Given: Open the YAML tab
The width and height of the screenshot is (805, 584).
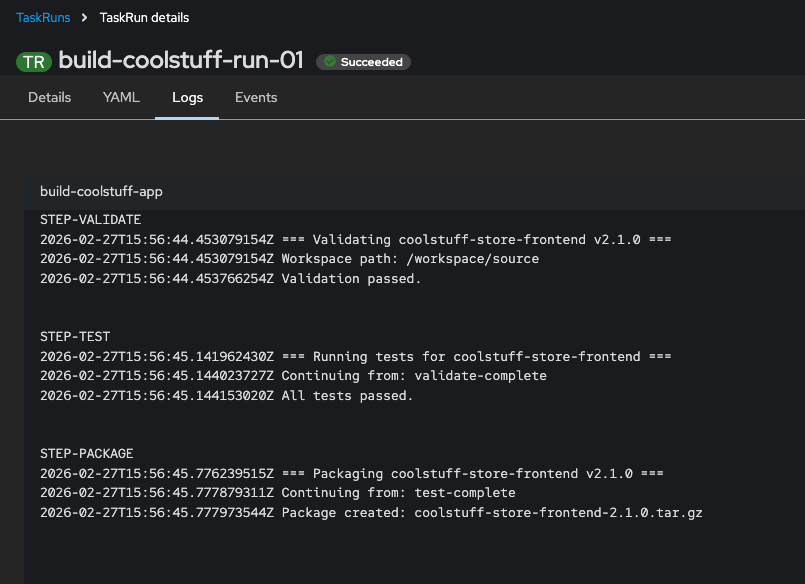Looking at the screenshot, I should click(x=121, y=97).
